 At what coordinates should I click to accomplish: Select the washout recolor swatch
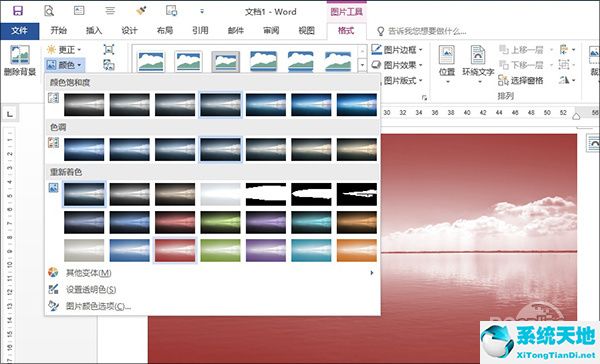(220, 194)
